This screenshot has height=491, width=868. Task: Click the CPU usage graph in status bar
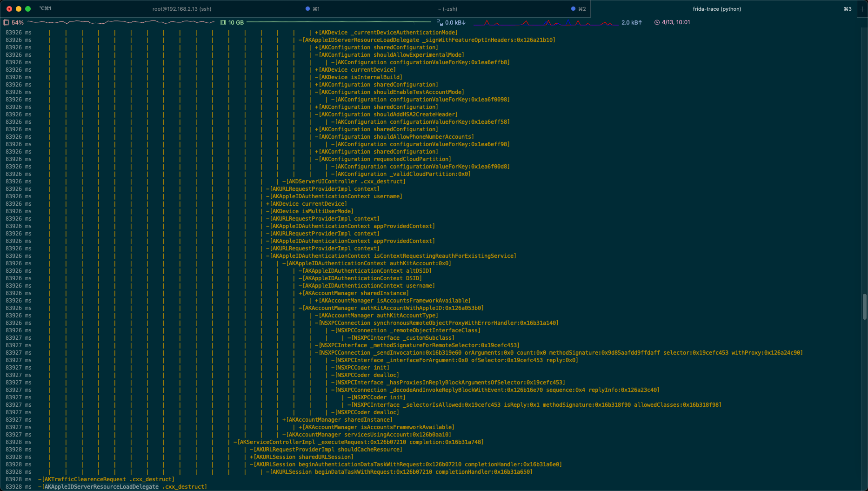[x=121, y=22]
